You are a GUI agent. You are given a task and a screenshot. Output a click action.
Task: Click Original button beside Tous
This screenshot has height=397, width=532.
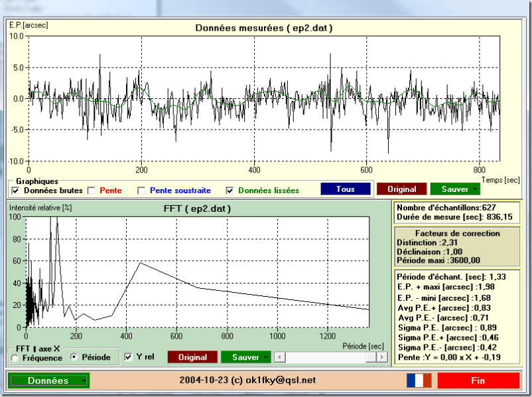tap(401, 189)
